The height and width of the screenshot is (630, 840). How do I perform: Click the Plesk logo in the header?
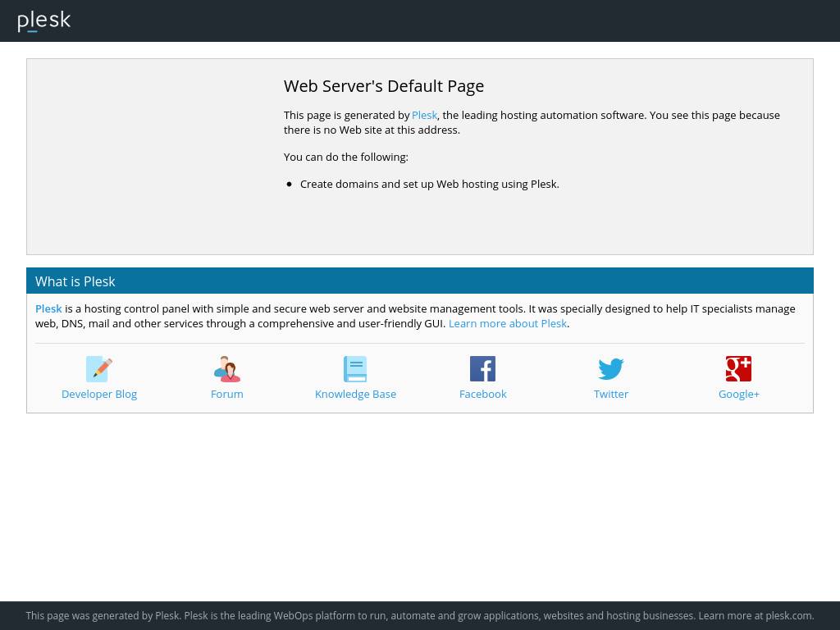(44, 21)
